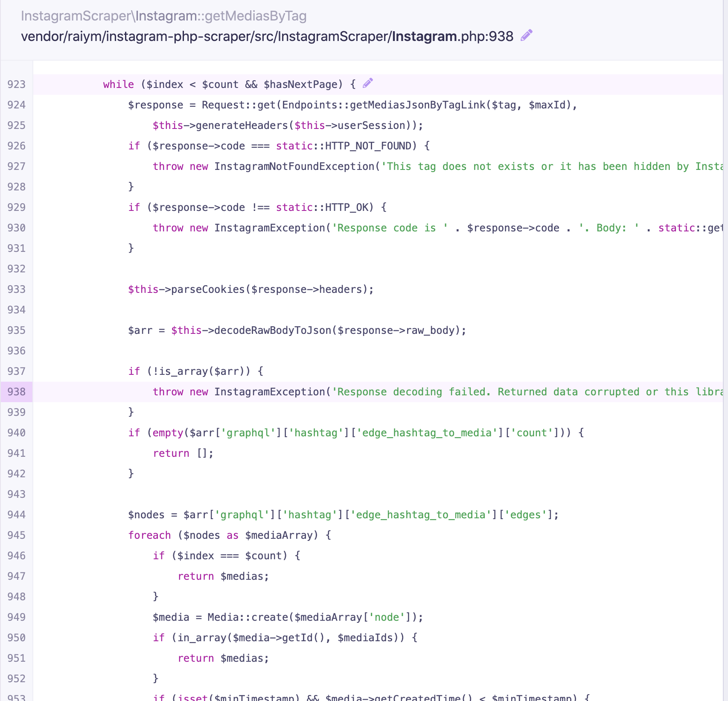
Task: Select line number 938 in the gutter
Action: click(x=16, y=391)
